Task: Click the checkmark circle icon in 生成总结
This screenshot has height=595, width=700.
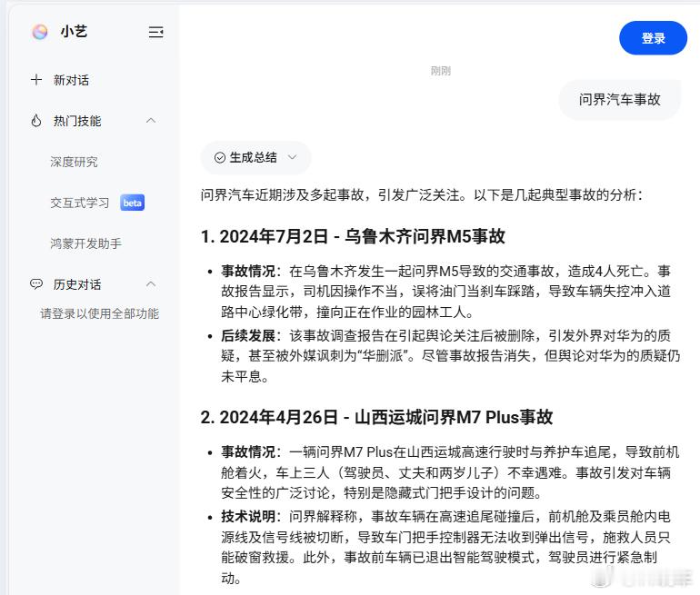Action: [x=220, y=157]
